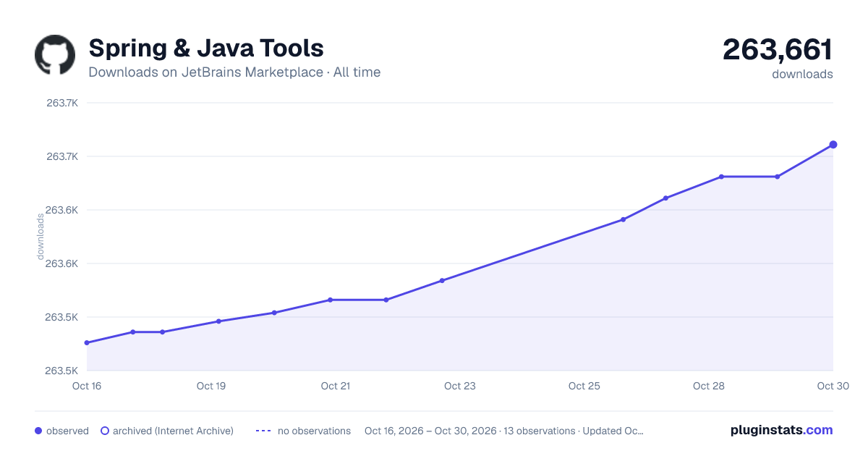Click the Oct 19 x-axis label
This screenshot has width=868, height=456.
211,386
